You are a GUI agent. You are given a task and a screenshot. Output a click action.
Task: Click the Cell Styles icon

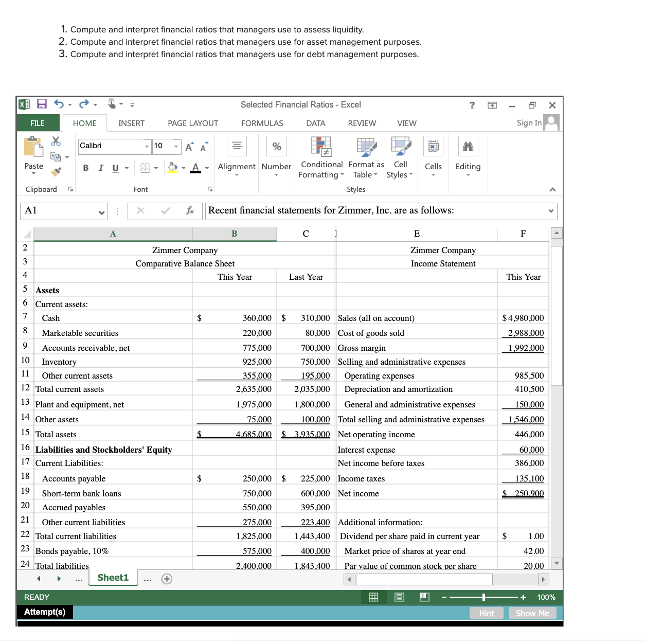pyautogui.click(x=401, y=146)
